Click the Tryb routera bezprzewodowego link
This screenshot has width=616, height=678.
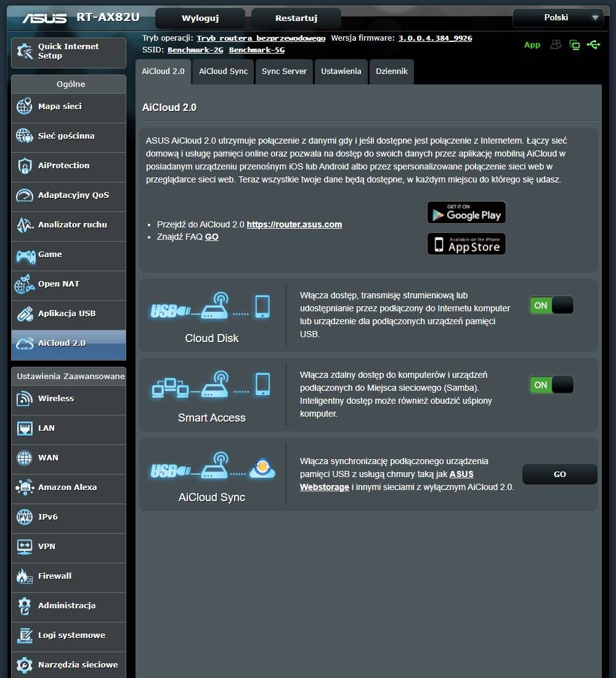pos(261,38)
